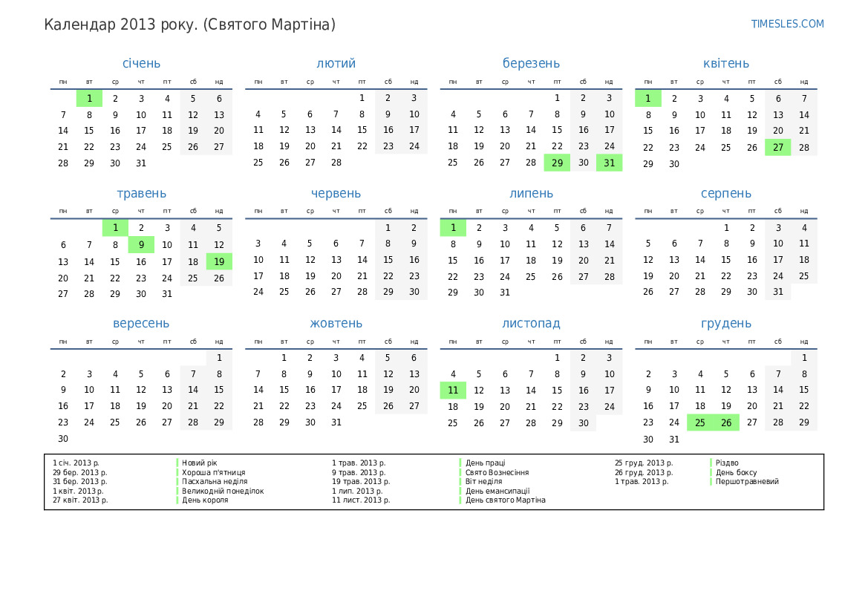Select highlighted 31 in березень
Viewport: 868px width, 614px height.
pos(609,163)
